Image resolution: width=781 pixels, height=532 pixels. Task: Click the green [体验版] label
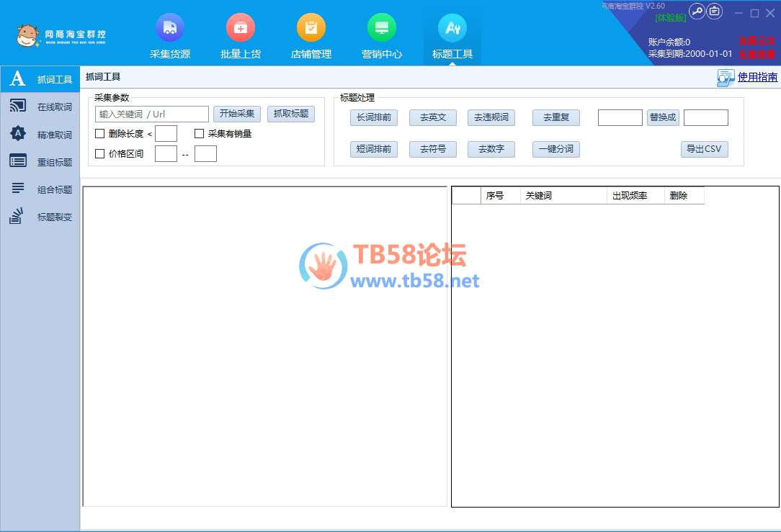671,18
